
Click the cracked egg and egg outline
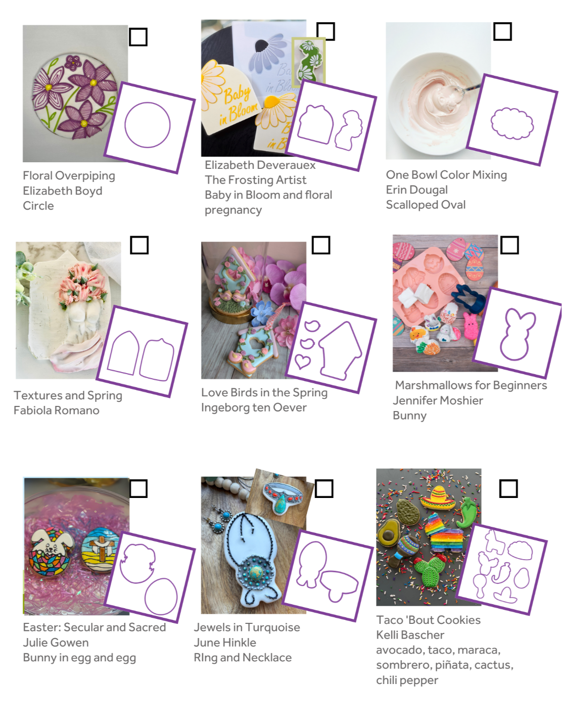coord(150,577)
